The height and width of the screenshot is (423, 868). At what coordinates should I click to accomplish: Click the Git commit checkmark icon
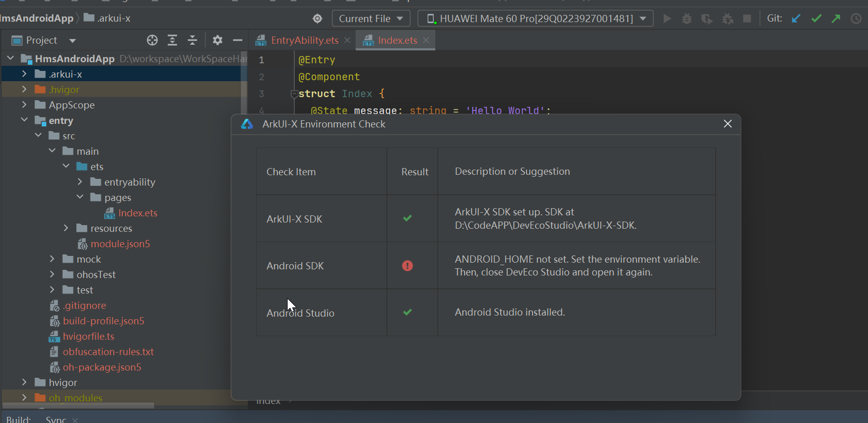(816, 19)
